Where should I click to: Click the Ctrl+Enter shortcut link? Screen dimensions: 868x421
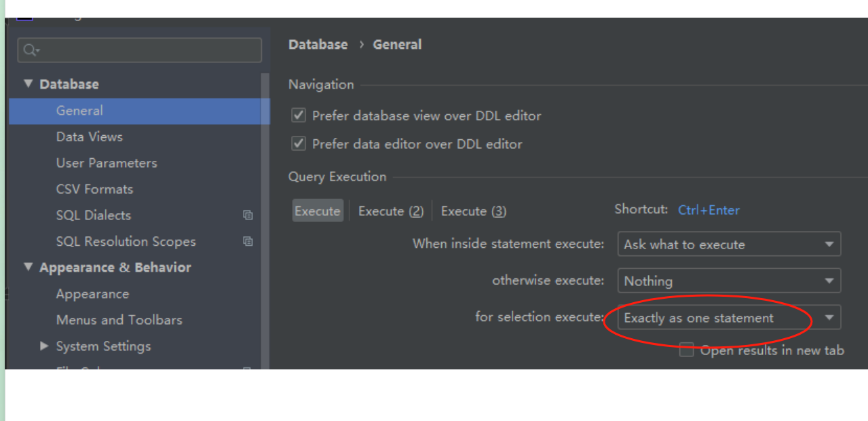709,210
